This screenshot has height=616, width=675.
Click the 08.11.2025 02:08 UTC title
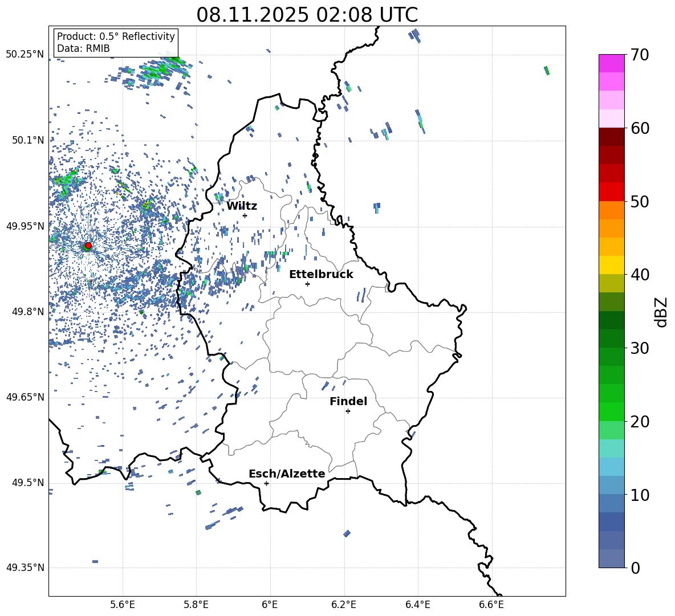[x=307, y=15]
